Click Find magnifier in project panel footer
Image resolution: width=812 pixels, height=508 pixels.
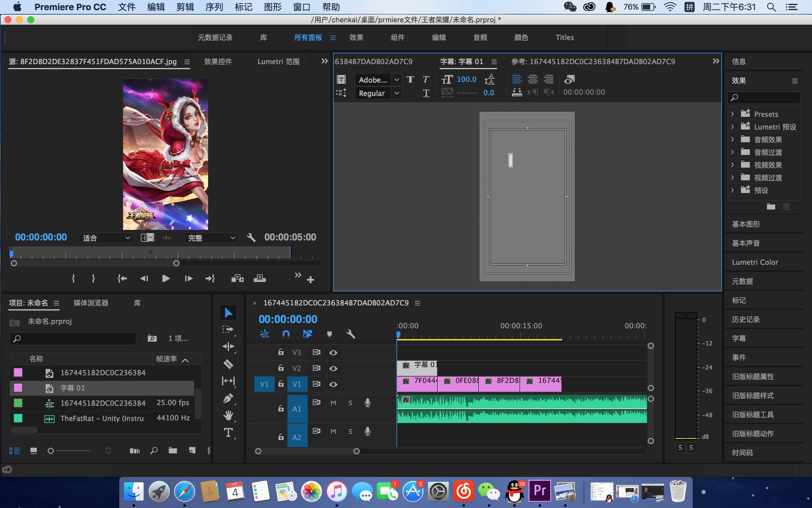154,451
